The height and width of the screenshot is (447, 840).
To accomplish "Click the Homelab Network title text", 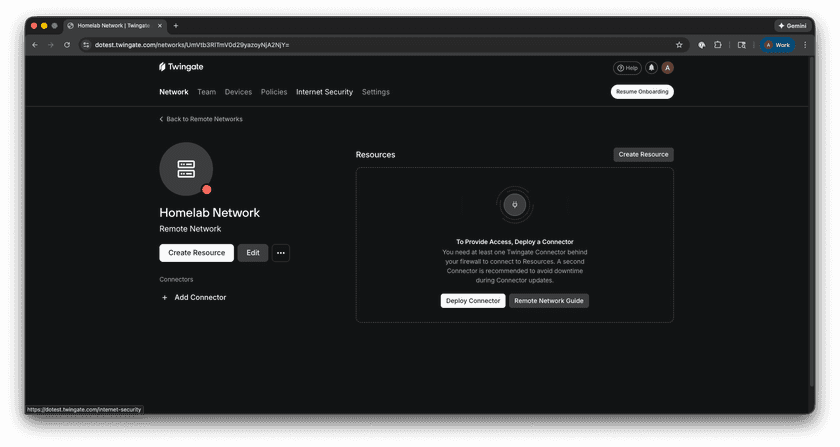I will (209, 213).
